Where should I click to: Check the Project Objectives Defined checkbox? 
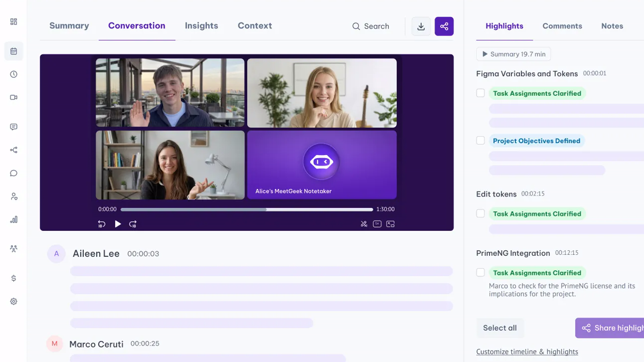[481, 140]
